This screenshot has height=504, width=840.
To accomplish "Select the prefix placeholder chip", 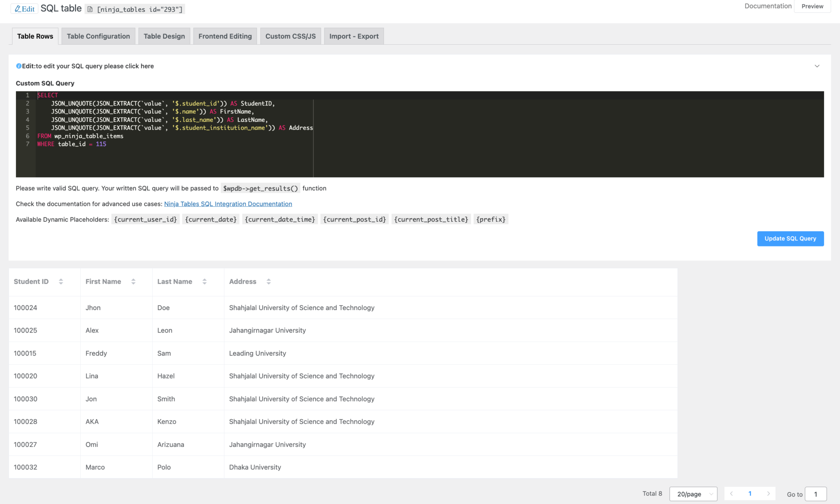I will pos(491,219).
